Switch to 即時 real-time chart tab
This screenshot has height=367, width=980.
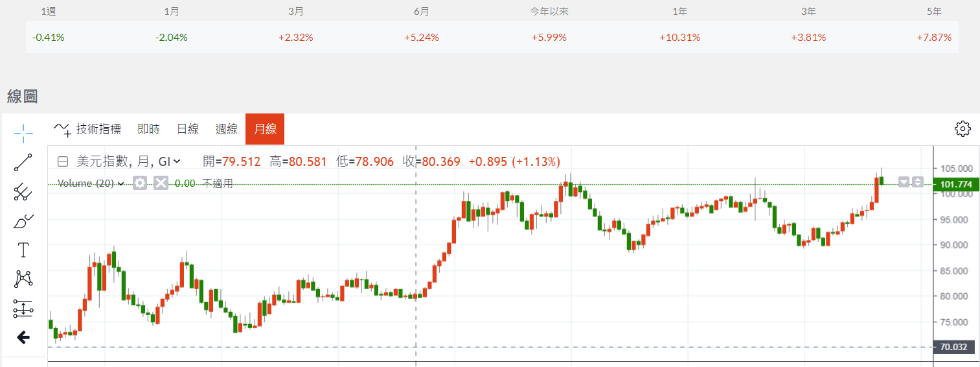[x=148, y=129]
